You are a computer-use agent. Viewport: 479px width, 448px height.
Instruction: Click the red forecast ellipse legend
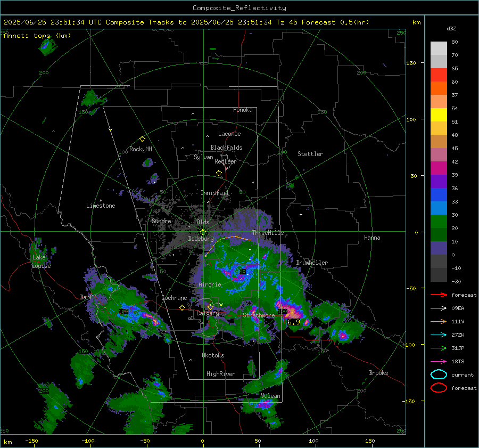(439, 388)
